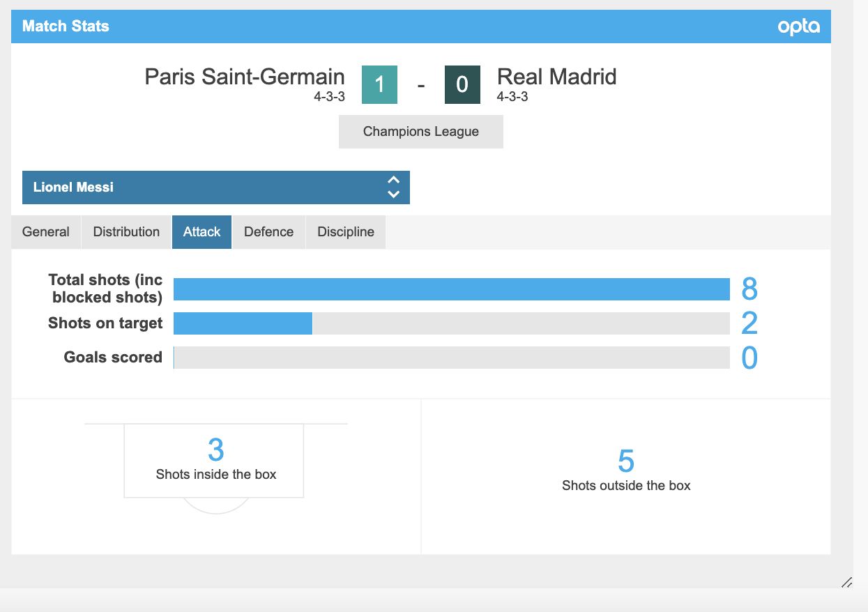Click the Shots outside the box label
Screen dimensions: 868x612
click(626, 485)
